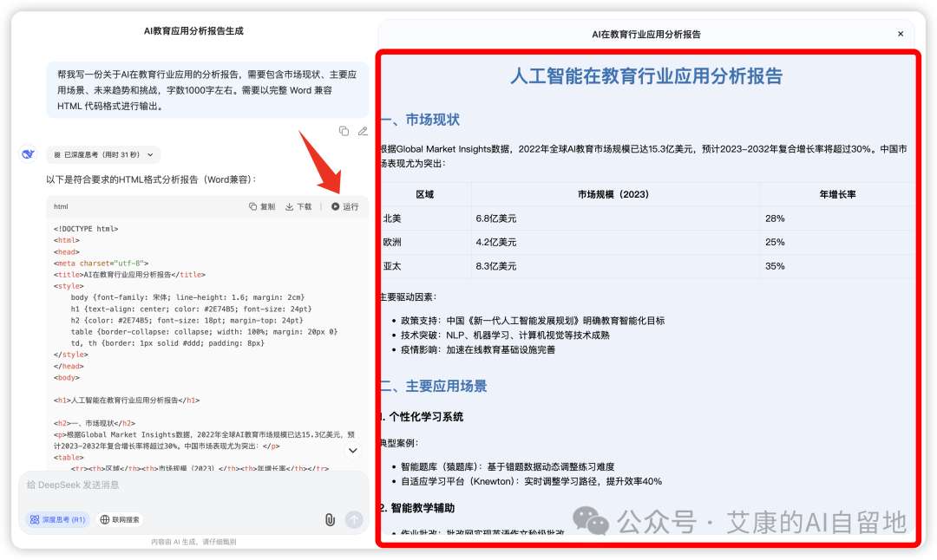937x560 pixels.
Task: Attach a file with paperclip icon
Action: 330,519
